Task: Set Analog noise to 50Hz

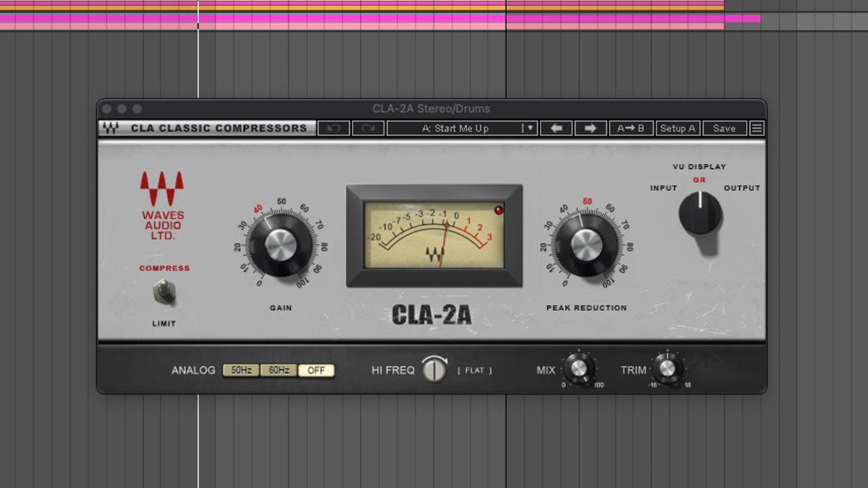Action: pyautogui.click(x=241, y=370)
